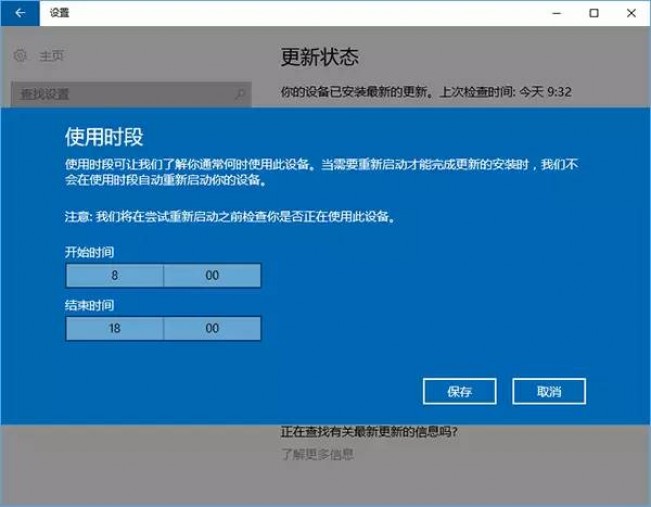Image resolution: width=651 pixels, height=507 pixels.
Task: Set the start time minutes 00
Action: [x=212, y=275]
